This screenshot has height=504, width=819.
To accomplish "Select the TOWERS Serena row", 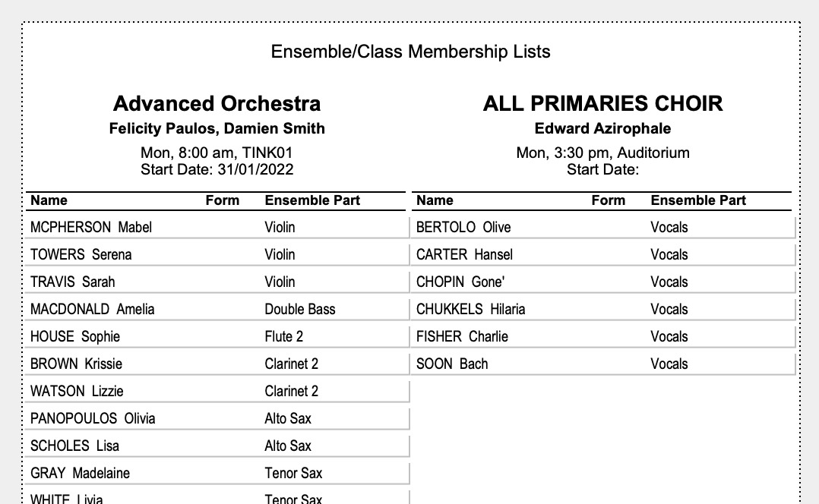I will point(217,254).
